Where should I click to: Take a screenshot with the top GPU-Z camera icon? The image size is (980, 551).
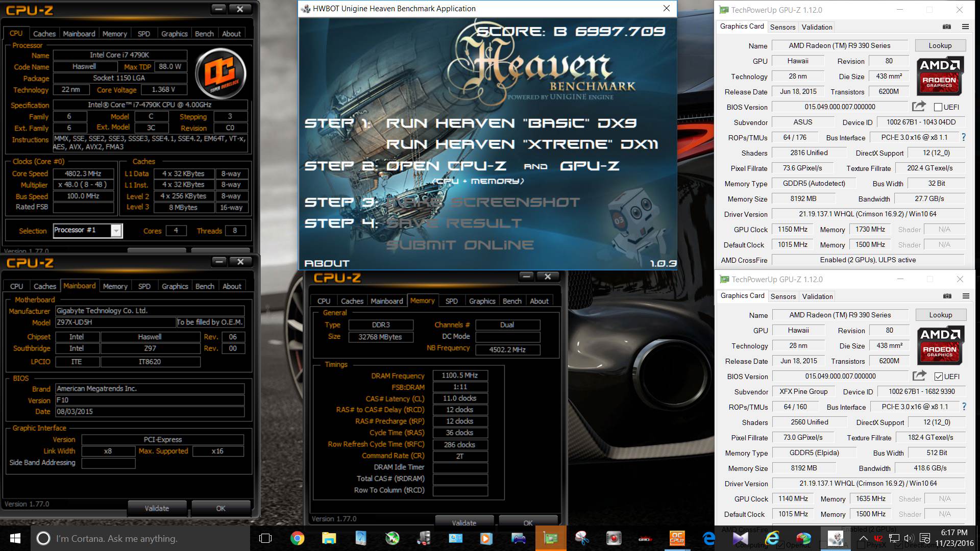(x=947, y=27)
